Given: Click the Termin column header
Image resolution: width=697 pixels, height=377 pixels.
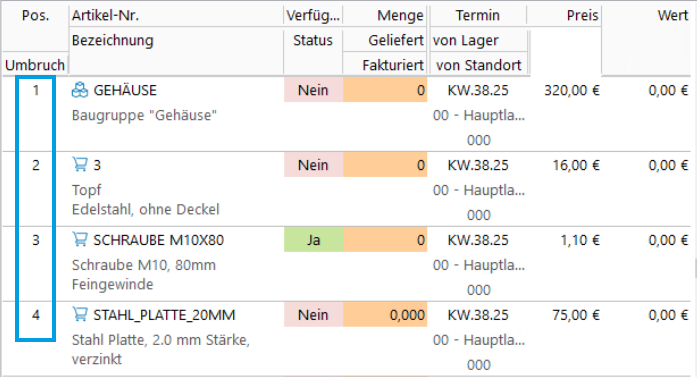Looking at the screenshot, I should (478, 16).
